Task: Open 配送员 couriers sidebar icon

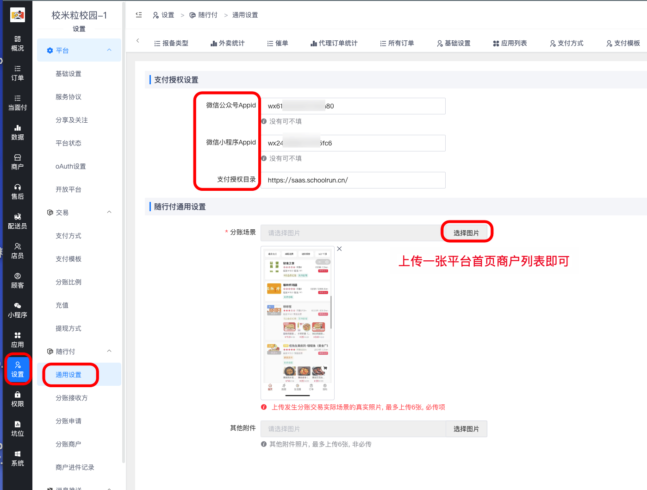Action: tap(17, 221)
